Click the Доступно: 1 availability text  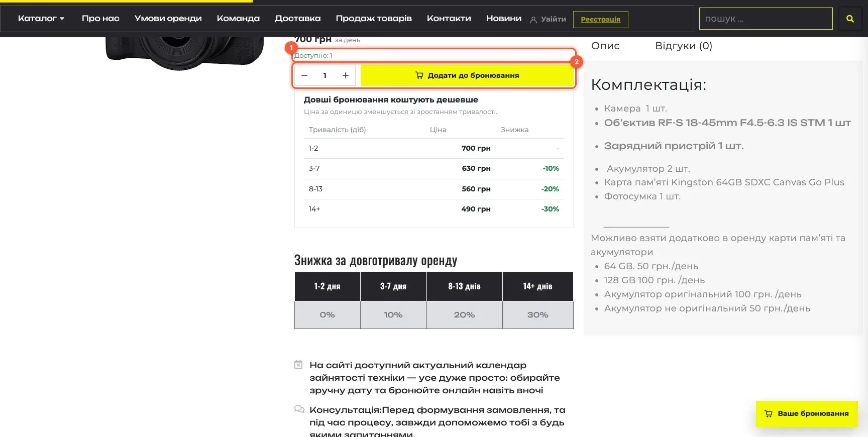tap(313, 55)
